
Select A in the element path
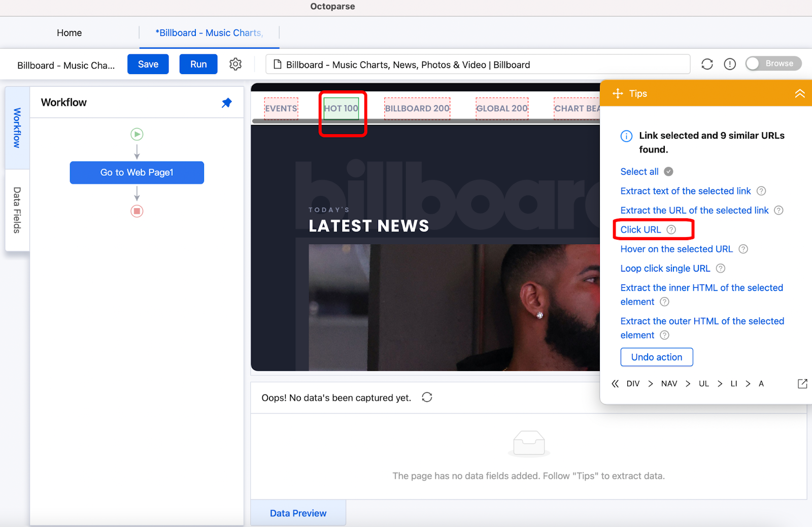(761, 384)
